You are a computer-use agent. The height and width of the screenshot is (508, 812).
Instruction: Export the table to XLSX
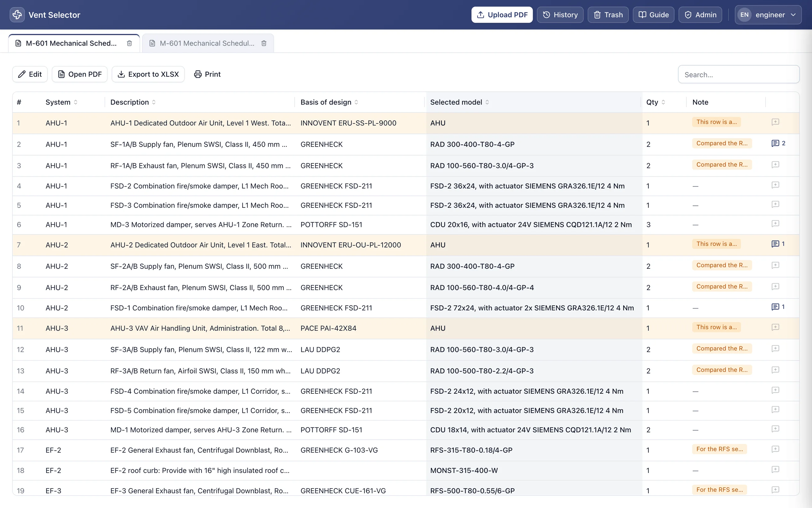click(148, 74)
